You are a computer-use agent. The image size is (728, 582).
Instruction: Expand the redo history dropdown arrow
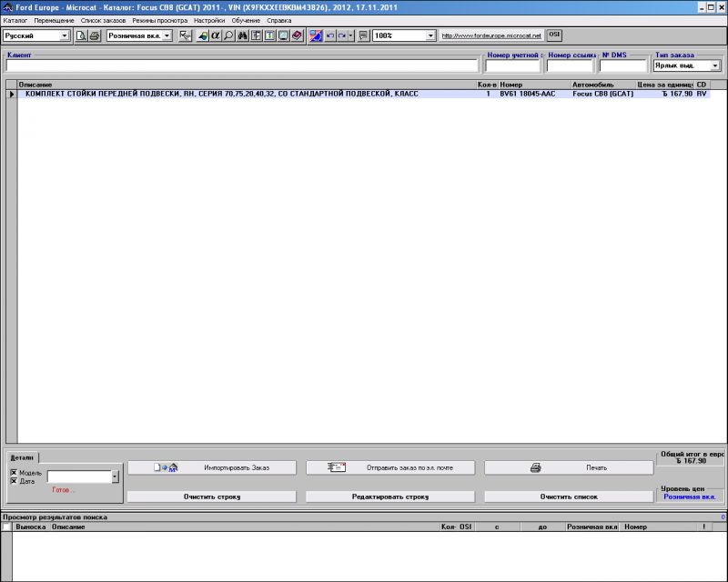point(350,35)
